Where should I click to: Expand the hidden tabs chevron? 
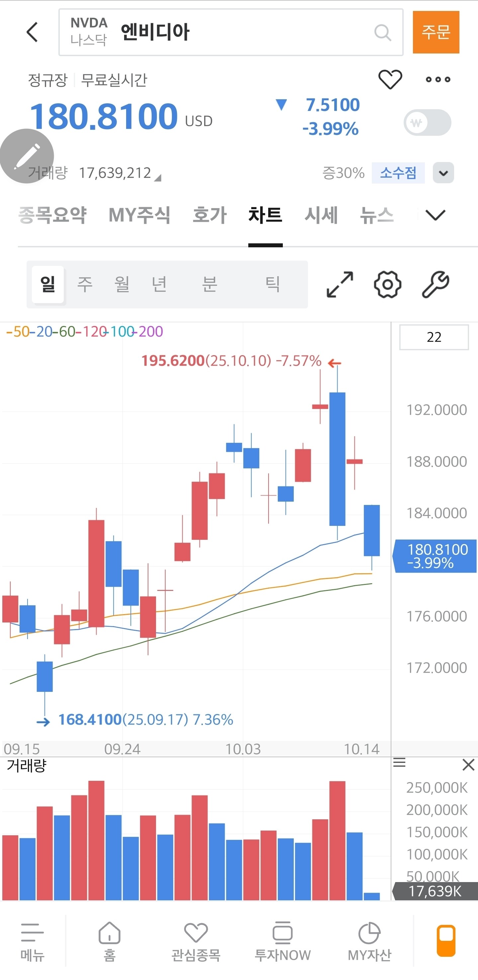point(435,215)
